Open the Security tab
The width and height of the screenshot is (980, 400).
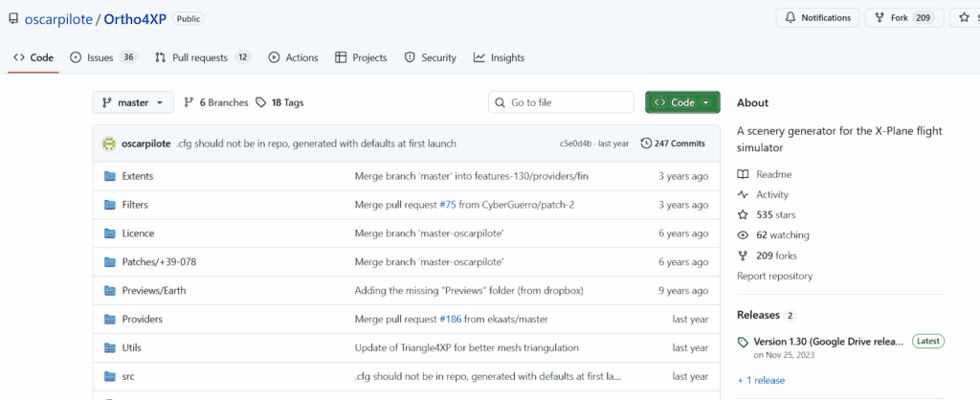[x=430, y=57]
